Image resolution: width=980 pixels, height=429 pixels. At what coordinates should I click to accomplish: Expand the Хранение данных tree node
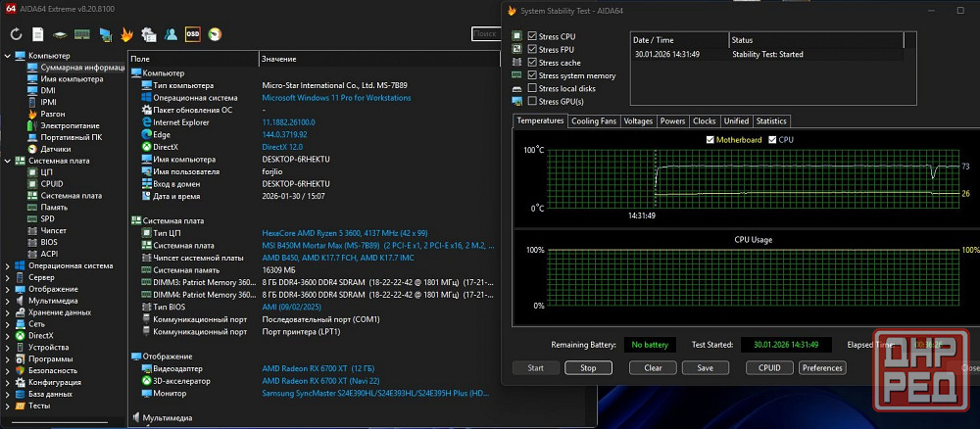tap(9, 312)
